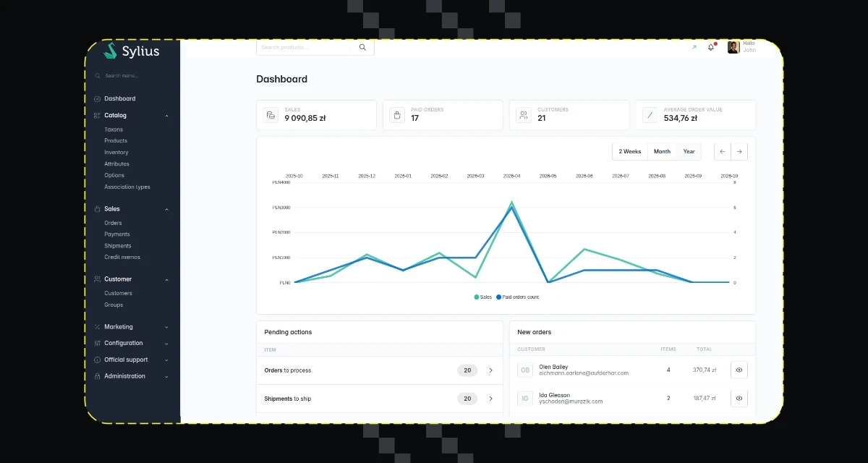Switch the chart to 2 Weeks
Screen dimensions: 868x463
[x=630, y=151]
